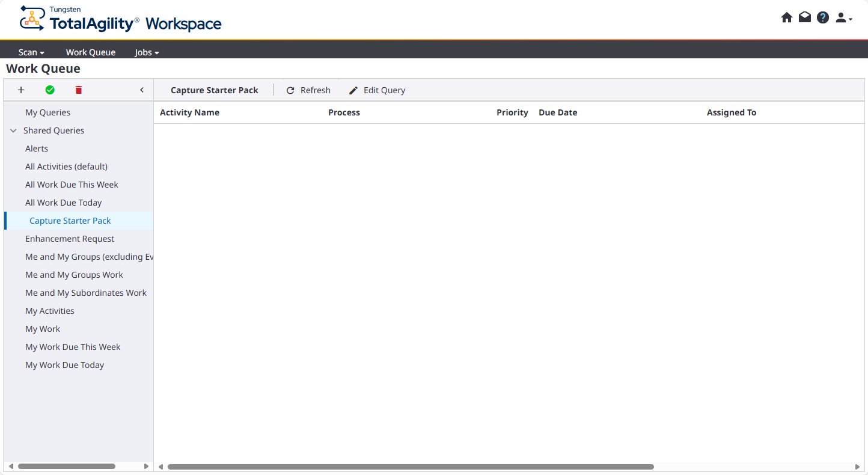Click the Activity Name column header

[x=189, y=112]
